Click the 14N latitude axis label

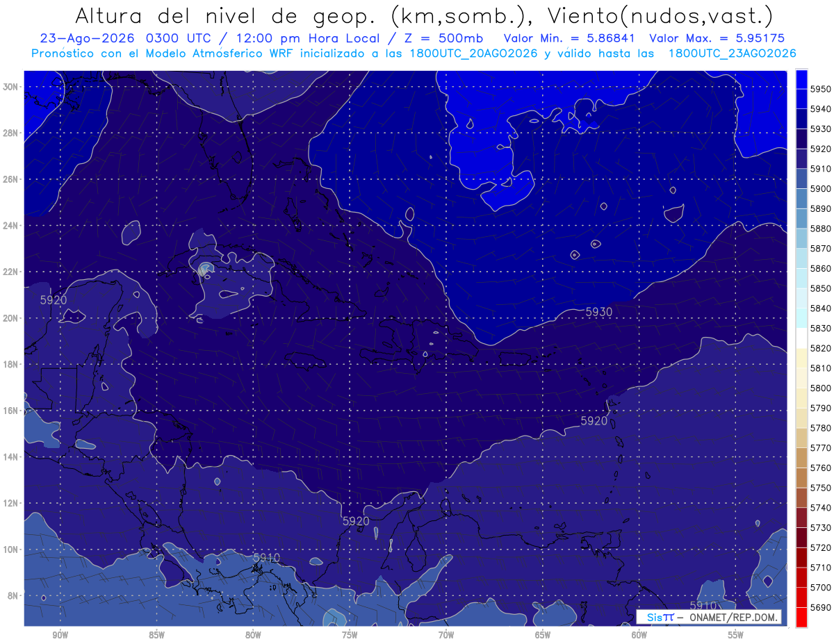tap(10, 457)
